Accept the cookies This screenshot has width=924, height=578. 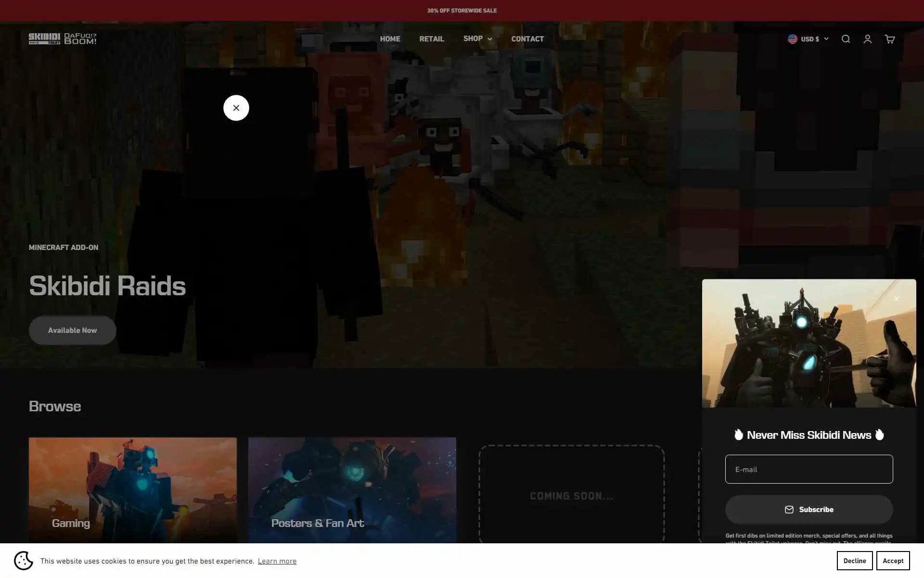point(893,561)
